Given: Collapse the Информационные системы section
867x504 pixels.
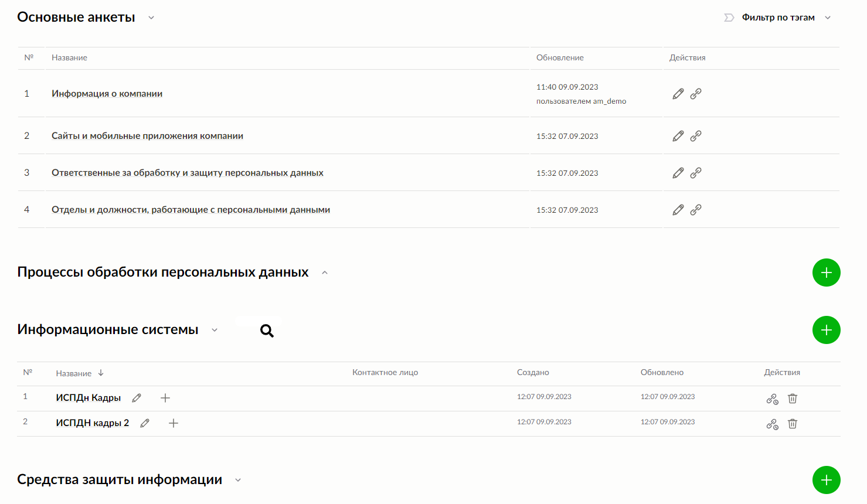Looking at the screenshot, I should pos(215,330).
